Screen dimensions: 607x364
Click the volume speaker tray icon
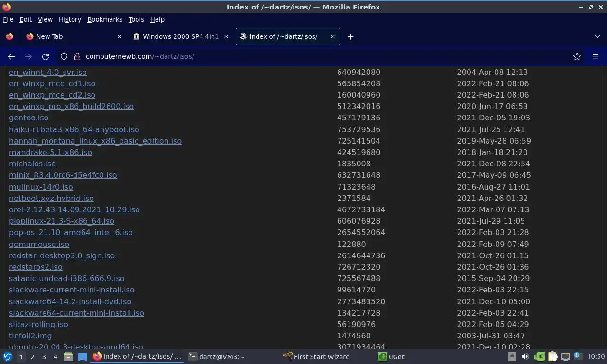pyautogui.click(x=525, y=357)
